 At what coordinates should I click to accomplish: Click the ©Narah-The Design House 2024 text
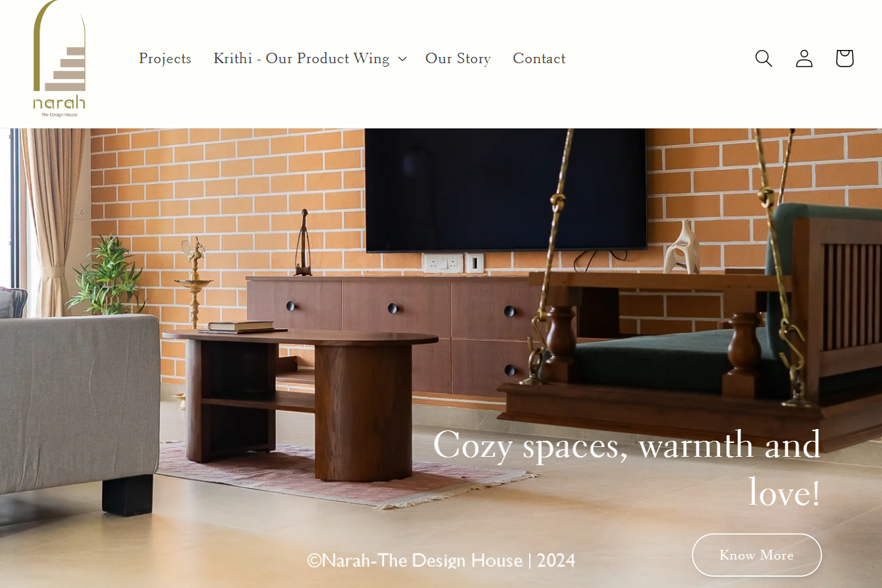point(442,560)
